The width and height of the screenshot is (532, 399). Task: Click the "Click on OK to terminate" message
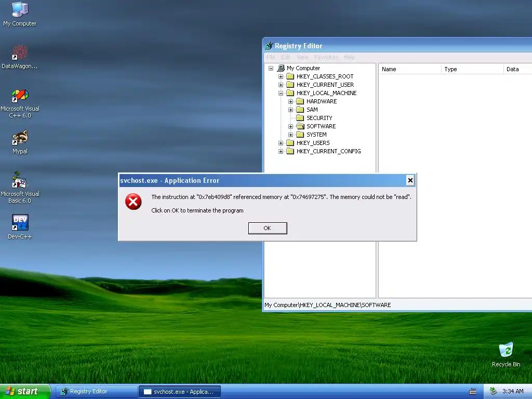[x=197, y=210]
